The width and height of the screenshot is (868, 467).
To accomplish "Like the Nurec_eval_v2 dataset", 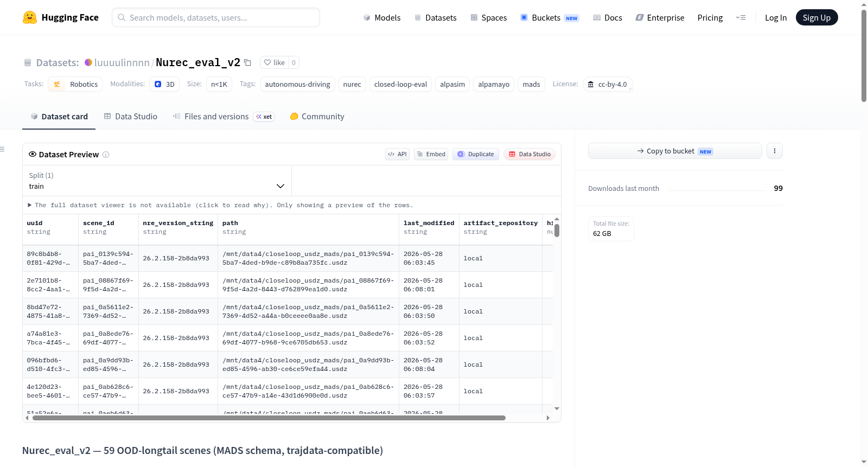I will (274, 62).
